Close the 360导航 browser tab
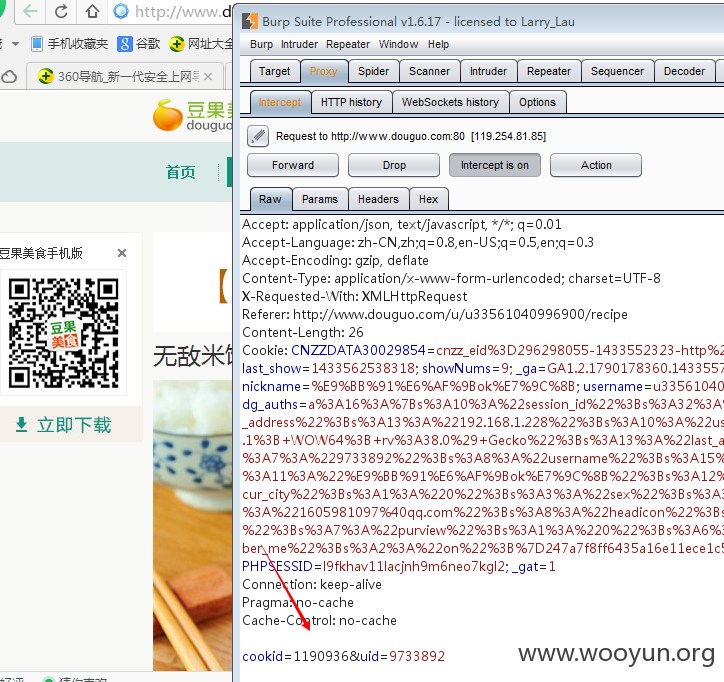The width and height of the screenshot is (724, 682). coord(208,76)
